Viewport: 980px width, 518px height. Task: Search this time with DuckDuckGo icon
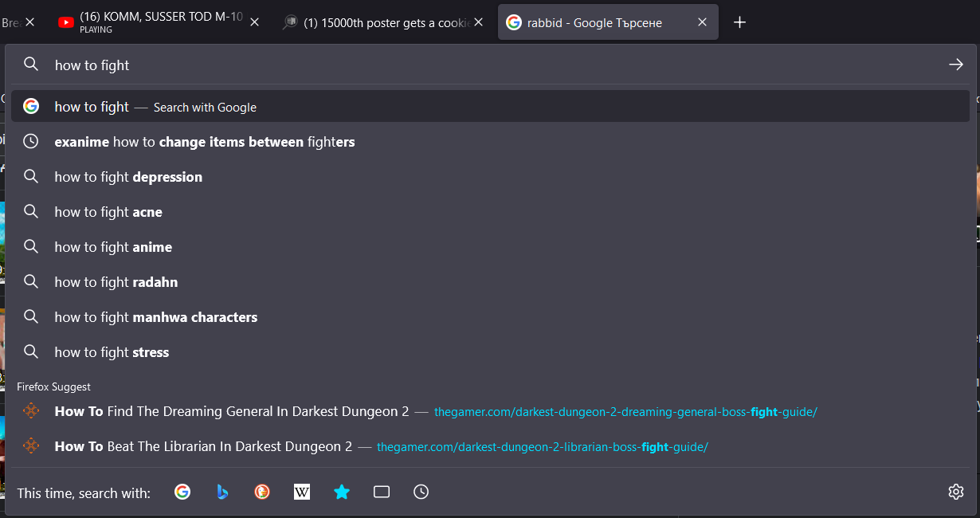pos(262,492)
